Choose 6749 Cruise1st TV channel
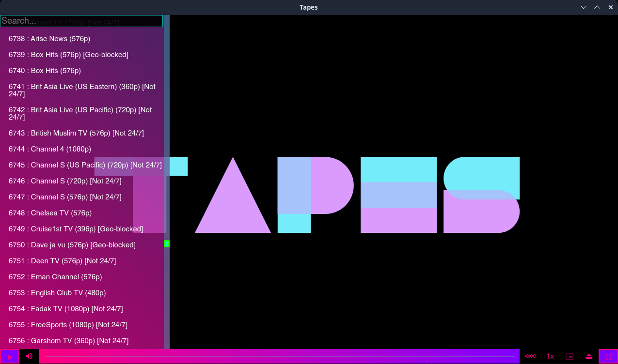 82,229
